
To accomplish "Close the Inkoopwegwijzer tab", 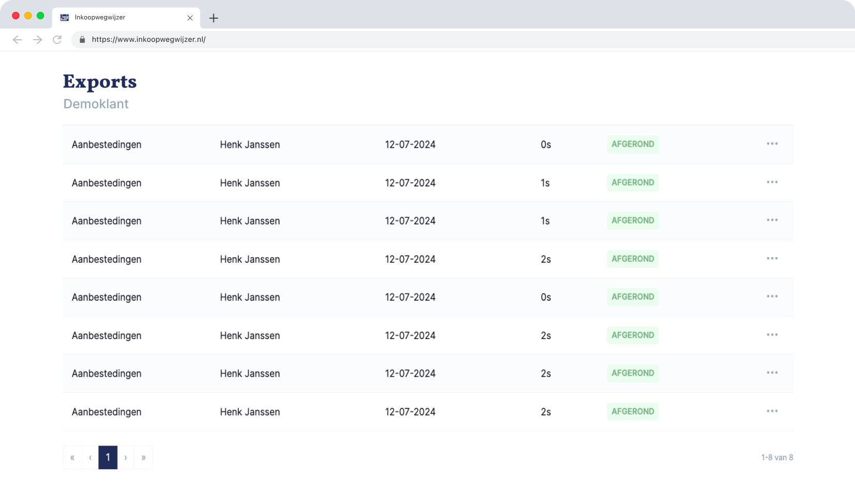I will tap(190, 18).
